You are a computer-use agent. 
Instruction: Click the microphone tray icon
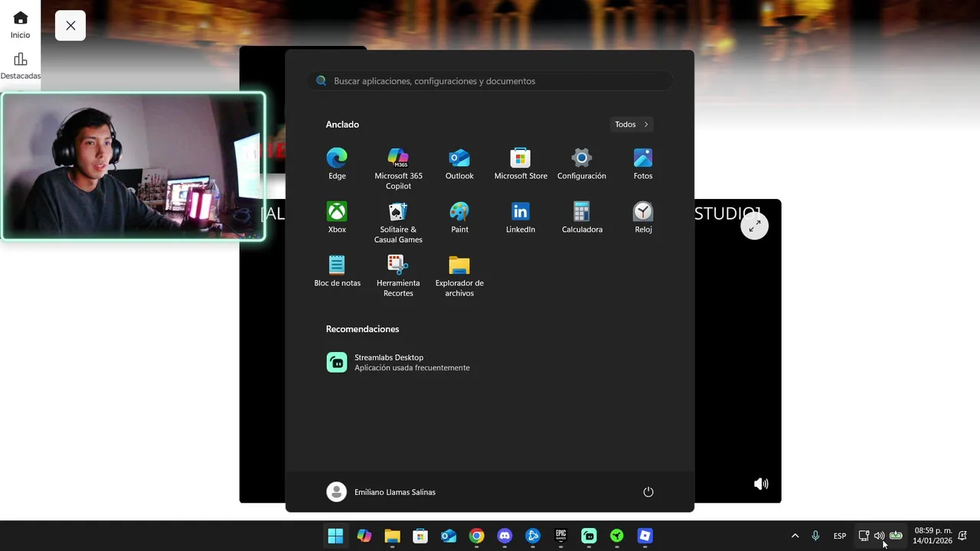coord(815,536)
